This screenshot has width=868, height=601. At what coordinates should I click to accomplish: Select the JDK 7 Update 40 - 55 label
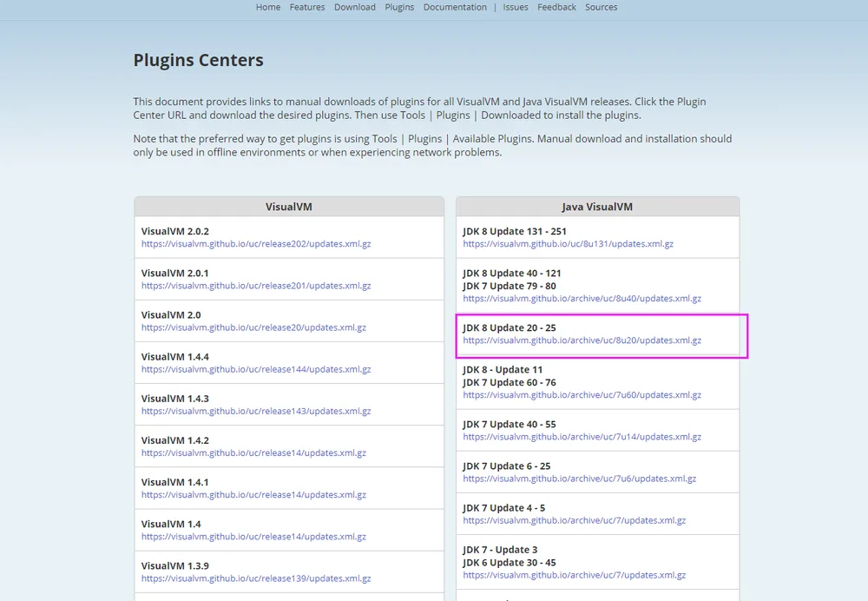pyautogui.click(x=510, y=425)
